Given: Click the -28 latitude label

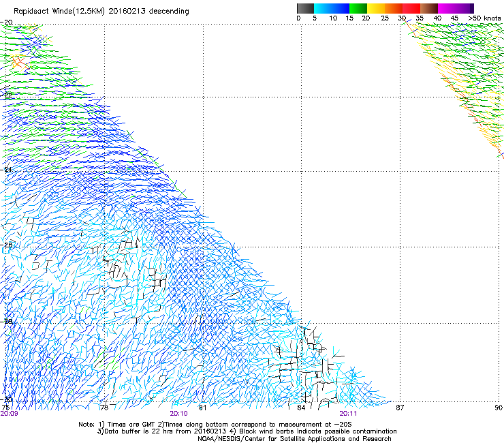Looking at the screenshot, I should click(x=7, y=321).
